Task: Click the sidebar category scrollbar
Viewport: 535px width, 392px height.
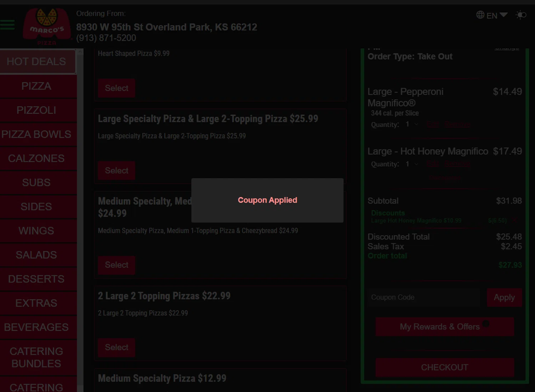Action: tap(80, 220)
